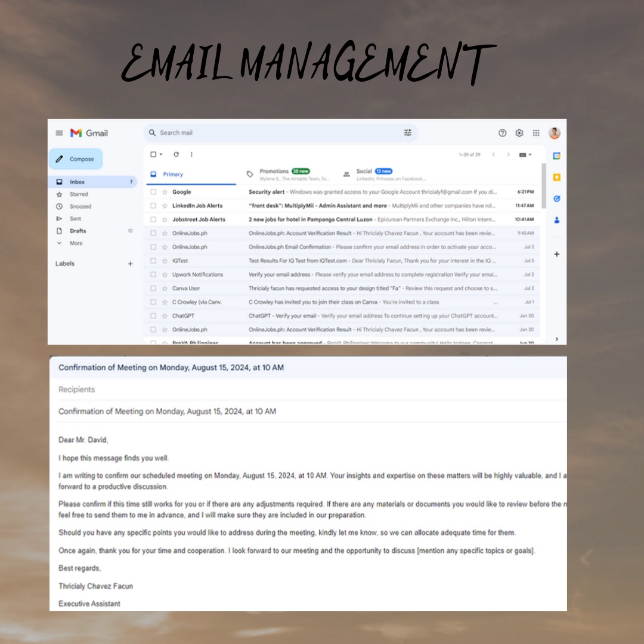Tick the select-all checkbox in toolbar
The width and height of the screenshot is (644, 644).
[153, 154]
